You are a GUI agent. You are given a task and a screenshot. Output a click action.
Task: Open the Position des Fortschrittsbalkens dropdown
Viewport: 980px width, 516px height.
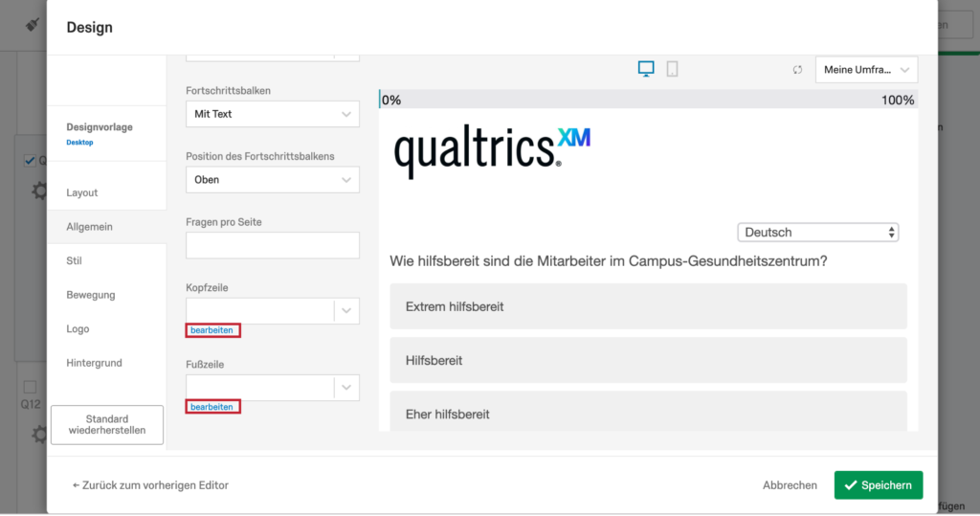pyautogui.click(x=272, y=179)
